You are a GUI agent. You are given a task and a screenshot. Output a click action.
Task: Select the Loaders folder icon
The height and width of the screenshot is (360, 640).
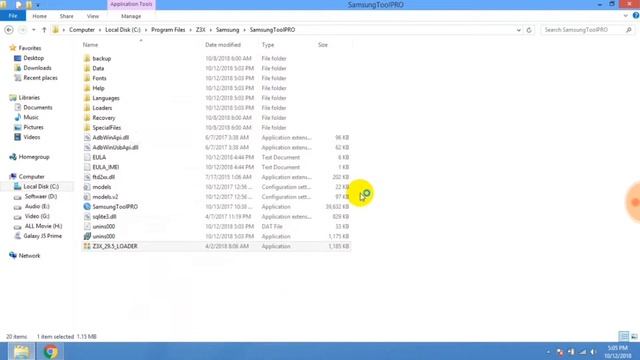pyautogui.click(x=87, y=108)
